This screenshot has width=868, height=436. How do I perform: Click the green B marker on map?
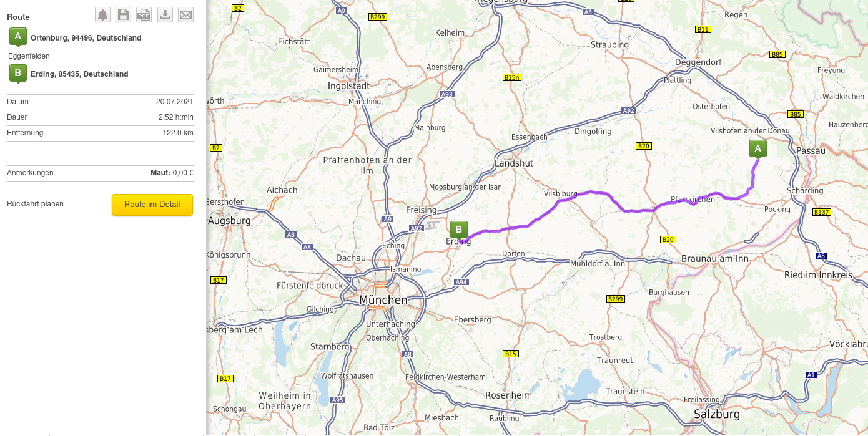pos(459,230)
